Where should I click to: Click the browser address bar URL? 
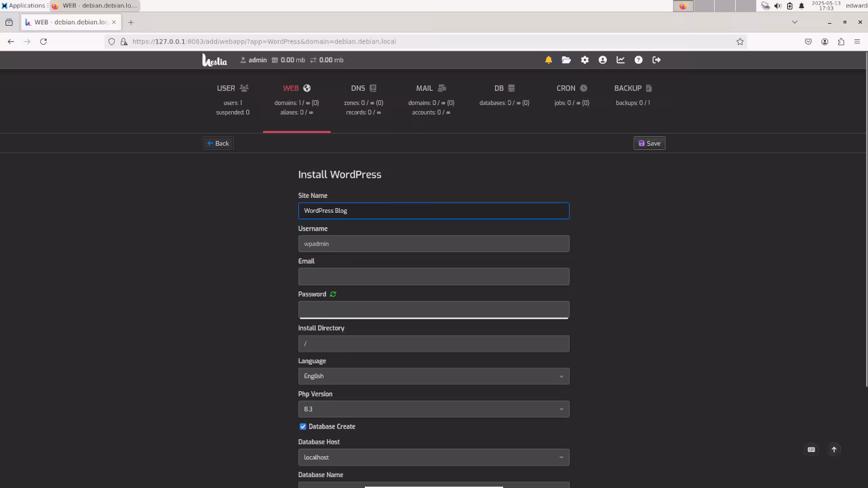click(x=264, y=41)
